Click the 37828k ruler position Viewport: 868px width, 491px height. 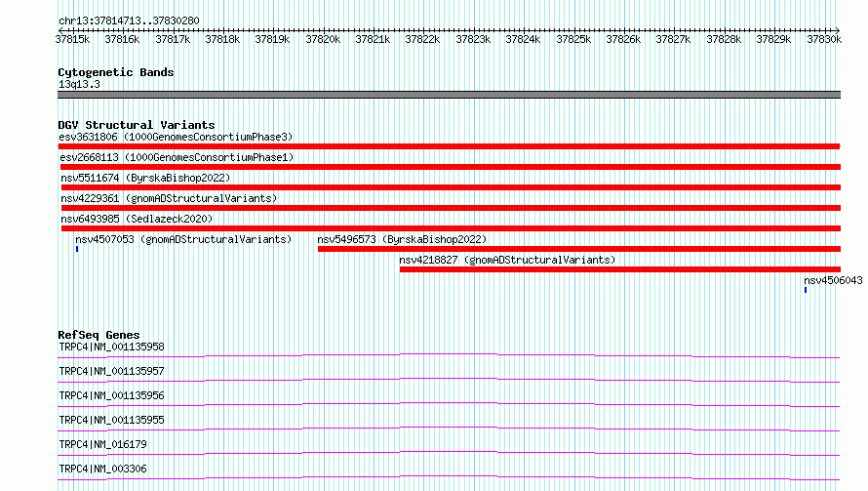[724, 39]
